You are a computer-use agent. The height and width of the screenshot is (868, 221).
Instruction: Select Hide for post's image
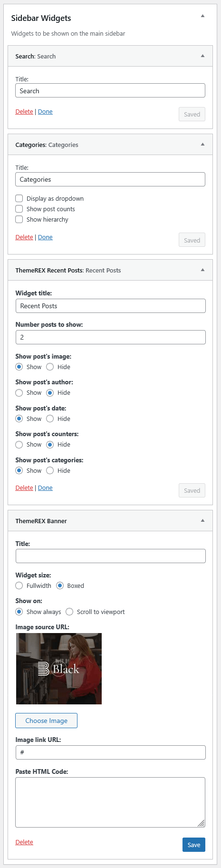click(50, 367)
